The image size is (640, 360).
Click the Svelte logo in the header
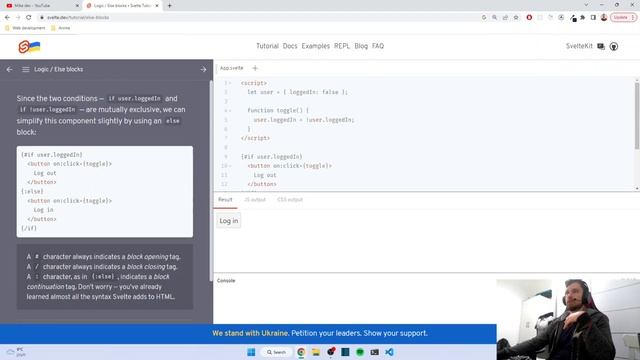coord(29,47)
